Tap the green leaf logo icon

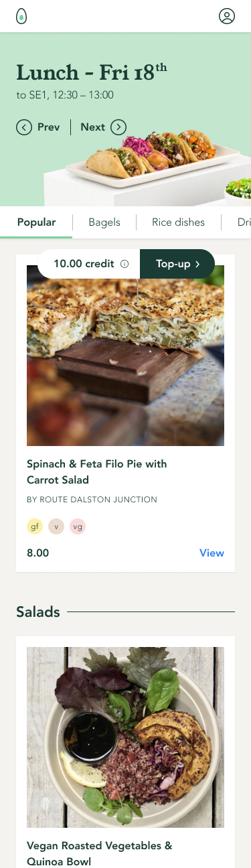[21, 16]
